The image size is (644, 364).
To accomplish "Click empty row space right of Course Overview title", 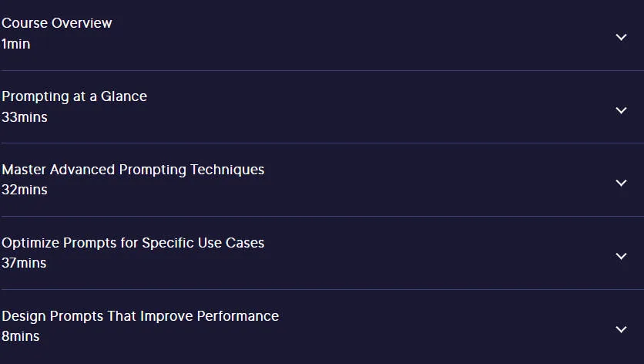I will [361, 35].
